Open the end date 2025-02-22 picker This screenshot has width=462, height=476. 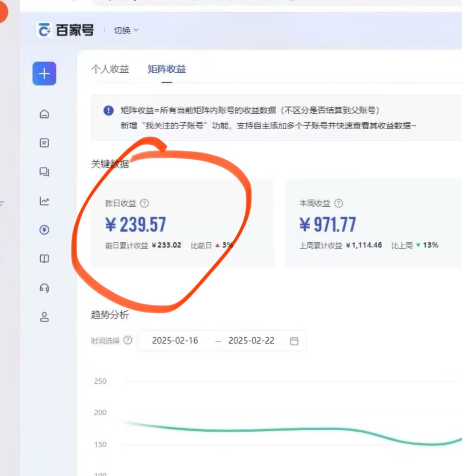252,341
